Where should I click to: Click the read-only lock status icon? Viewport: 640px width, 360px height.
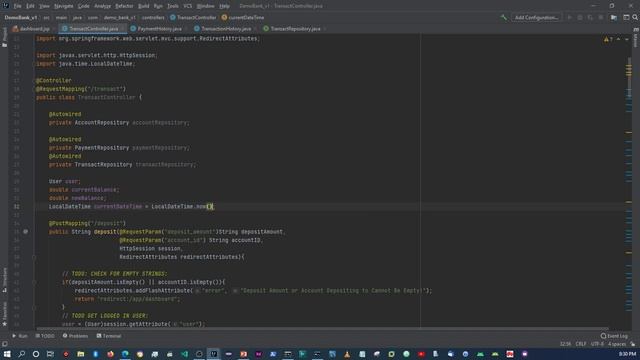(x=633, y=344)
